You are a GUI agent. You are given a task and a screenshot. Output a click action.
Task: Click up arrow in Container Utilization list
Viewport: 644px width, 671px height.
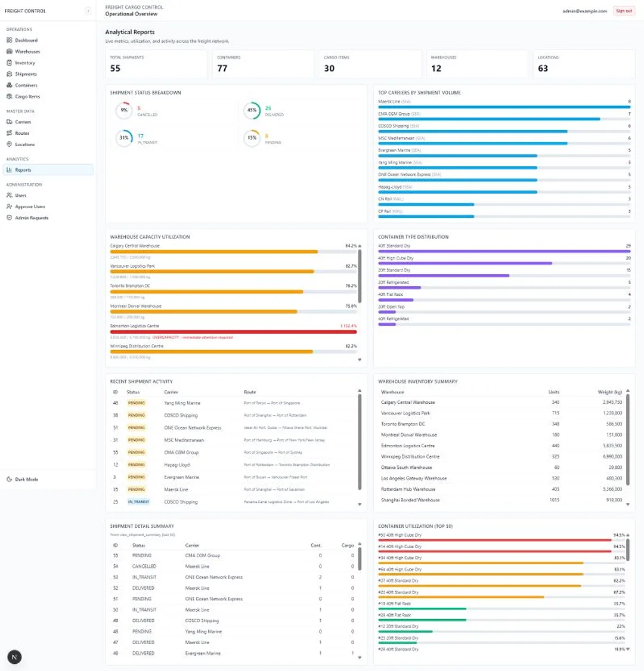628,535
